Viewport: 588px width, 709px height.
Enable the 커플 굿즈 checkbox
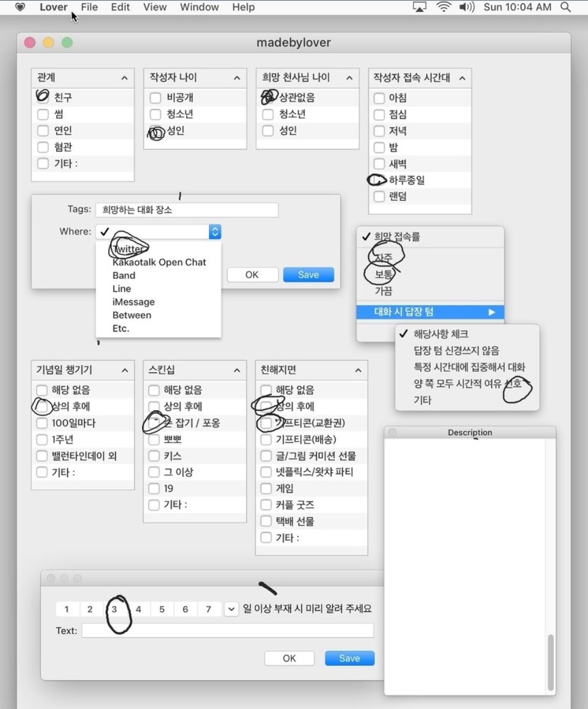(x=266, y=505)
